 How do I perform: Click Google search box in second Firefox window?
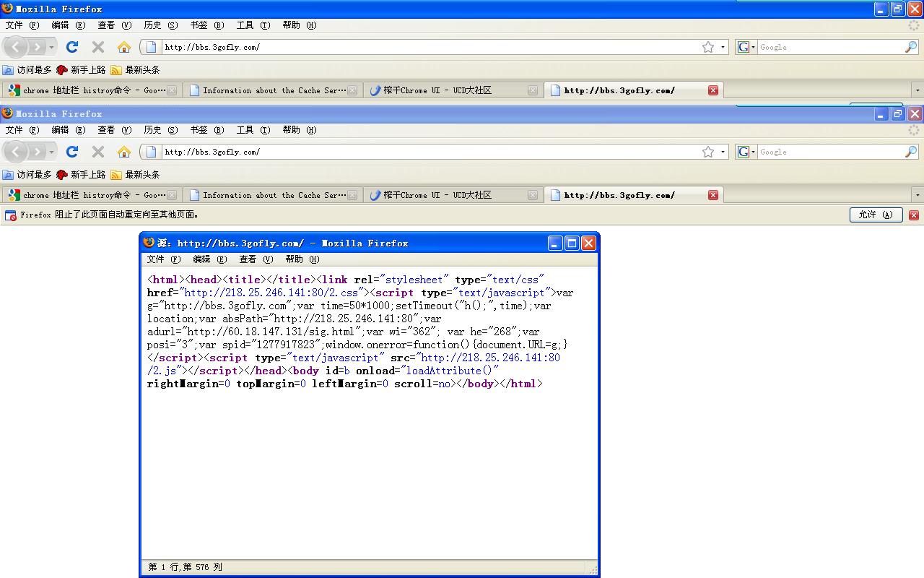coord(830,152)
